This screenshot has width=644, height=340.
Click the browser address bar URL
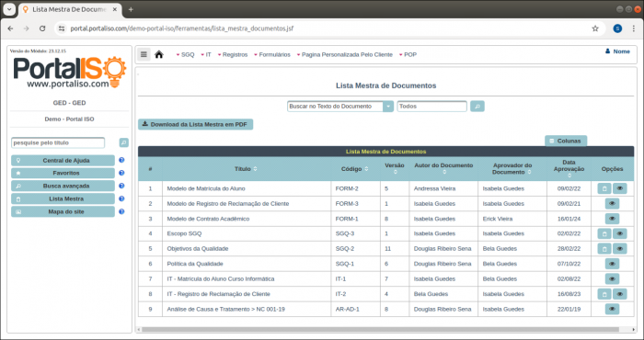point(181,28)
